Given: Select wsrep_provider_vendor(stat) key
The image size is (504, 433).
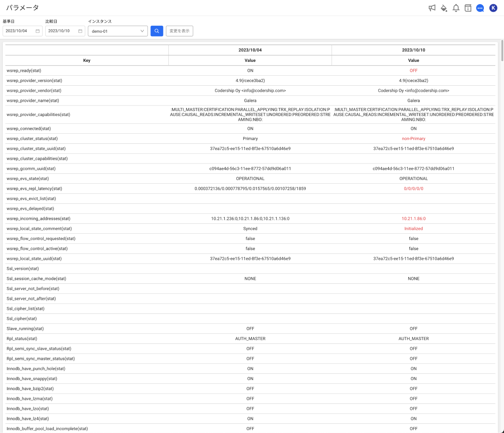Looking at the screenshot, I should pyautogui.click(x=34, y=91).
